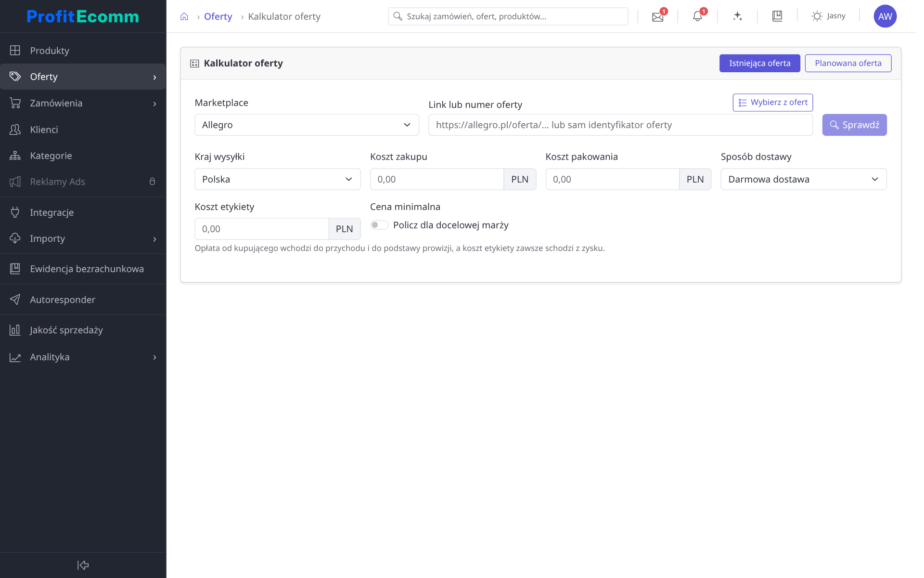
Task: Open the Marketplace Allegro dropdown
Action: click(307, 125)
